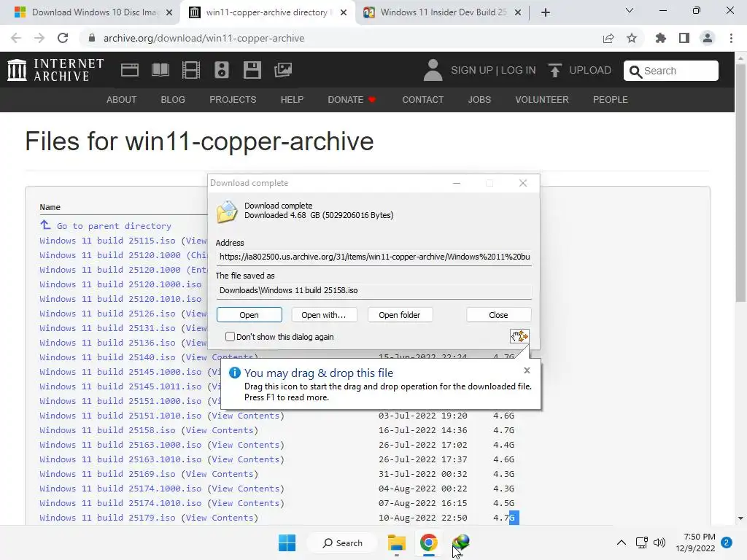This screenshot has height=560, width=747.
Task: Click the Open button in download dialog
Action: [249, 315]
